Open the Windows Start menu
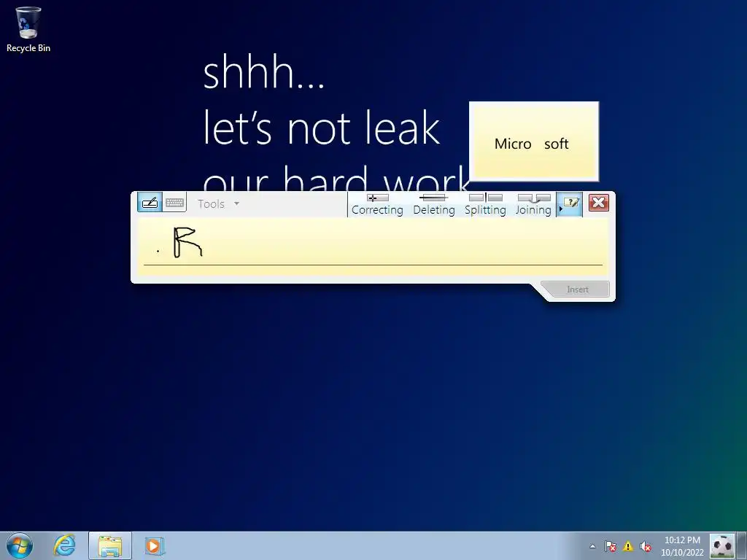 point(20,545)
